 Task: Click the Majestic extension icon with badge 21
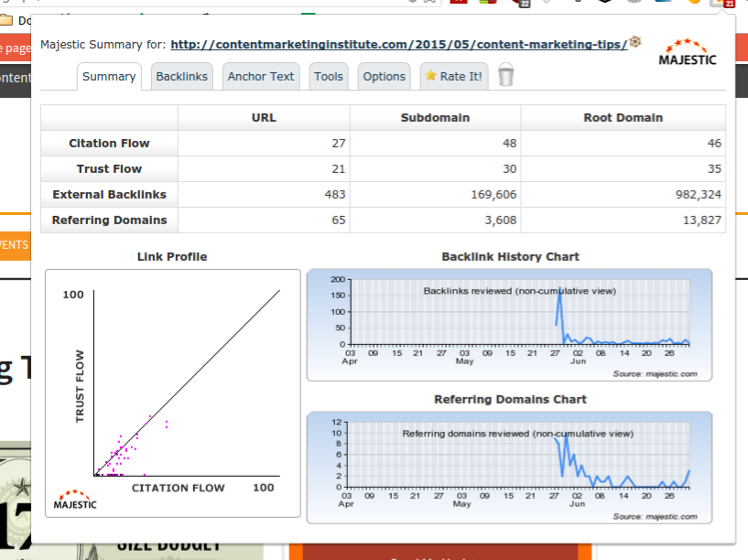coord(722,3)
